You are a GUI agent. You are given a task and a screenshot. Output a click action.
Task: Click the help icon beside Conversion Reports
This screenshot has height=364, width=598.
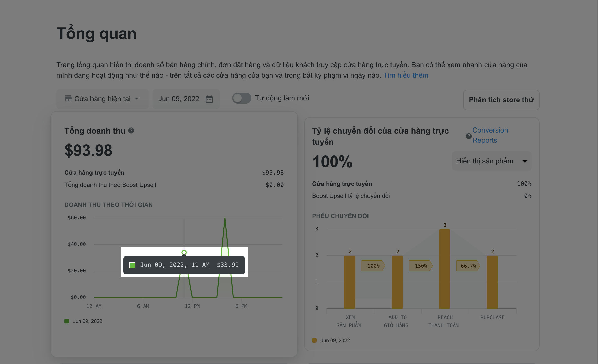point(469,136)
